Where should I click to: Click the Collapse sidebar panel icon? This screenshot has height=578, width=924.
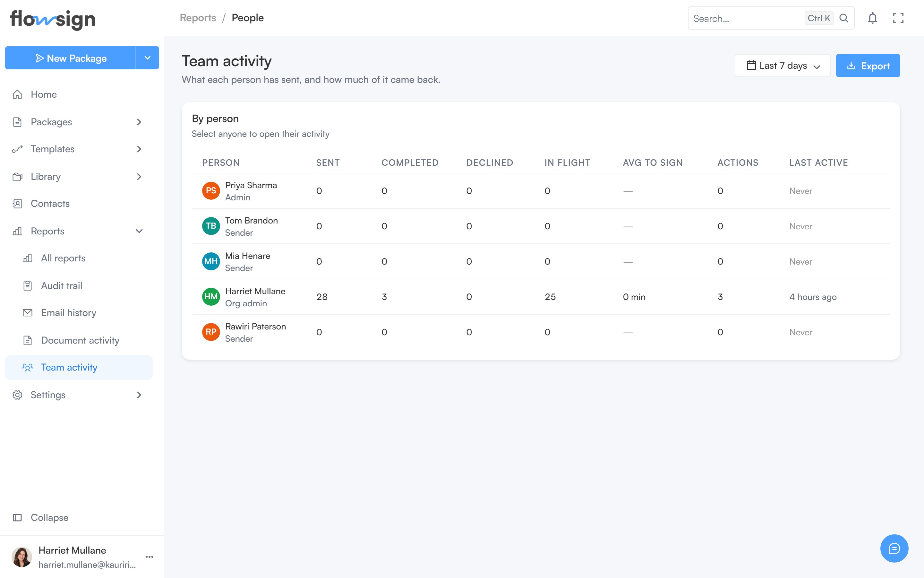pos(17,518)
